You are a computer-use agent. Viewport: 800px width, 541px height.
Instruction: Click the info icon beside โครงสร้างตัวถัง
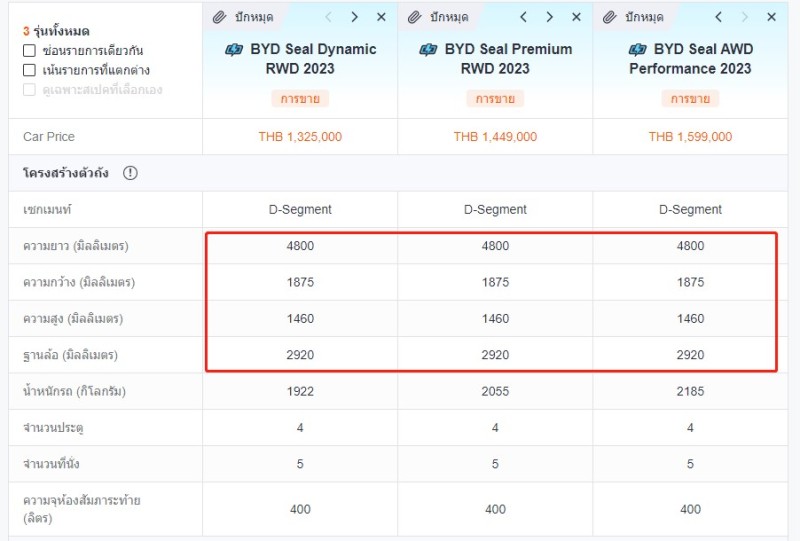tap(130, 173)
